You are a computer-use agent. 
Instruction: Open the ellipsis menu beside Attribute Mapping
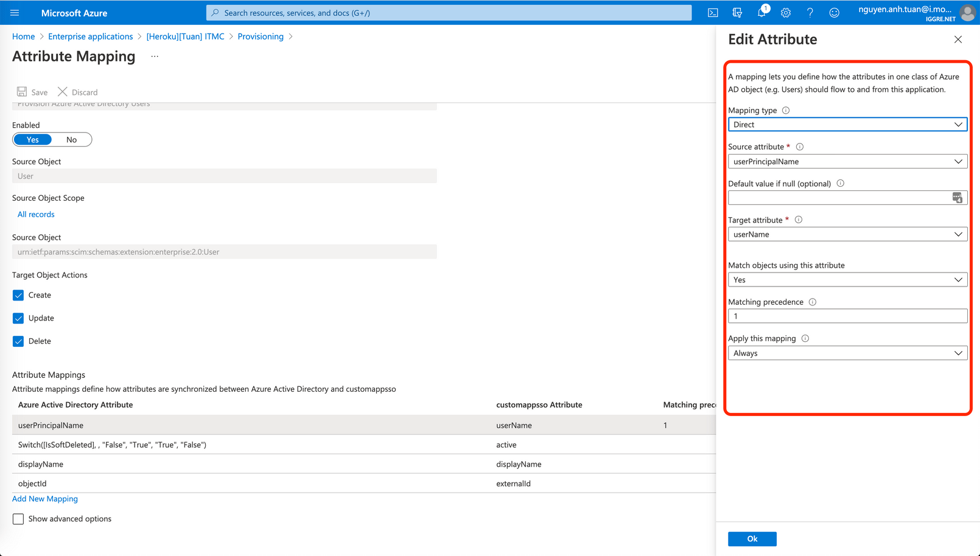[155, 57]
